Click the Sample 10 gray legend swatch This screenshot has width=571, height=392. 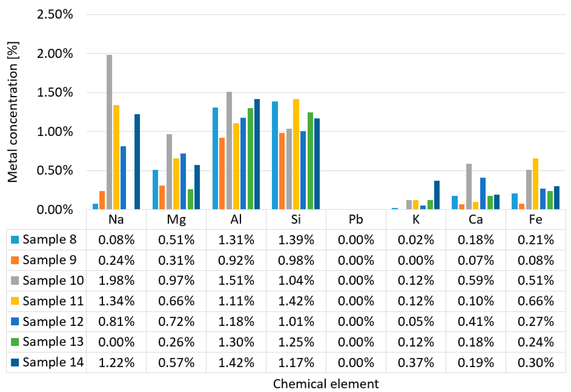pyautogui.click(x=15, y=281)
